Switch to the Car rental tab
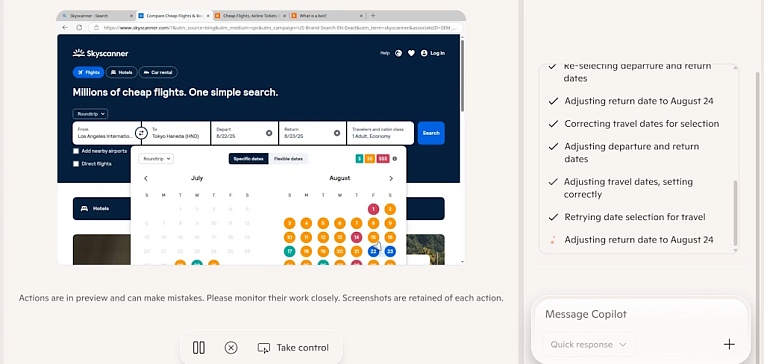764x364 pixels. [x=158, y=73]
